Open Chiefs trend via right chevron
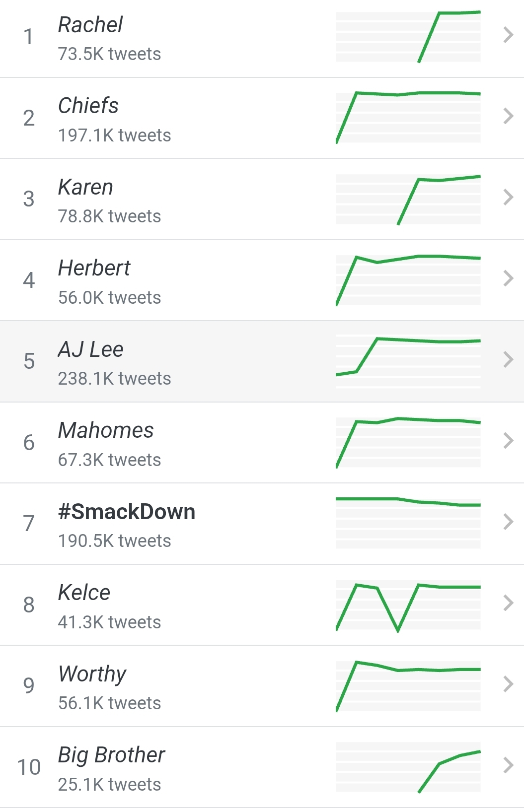This screenshot has height=812, width=524. tap(508, 116)
